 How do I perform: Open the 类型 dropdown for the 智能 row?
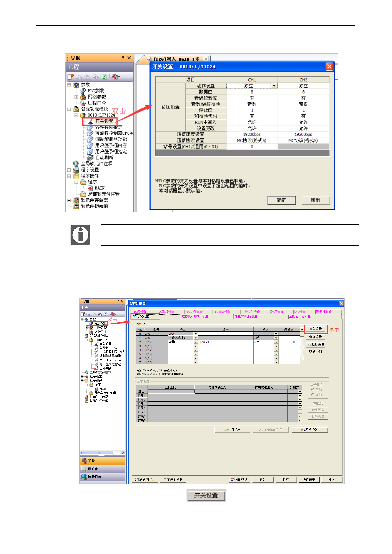(x=195, y=342)
